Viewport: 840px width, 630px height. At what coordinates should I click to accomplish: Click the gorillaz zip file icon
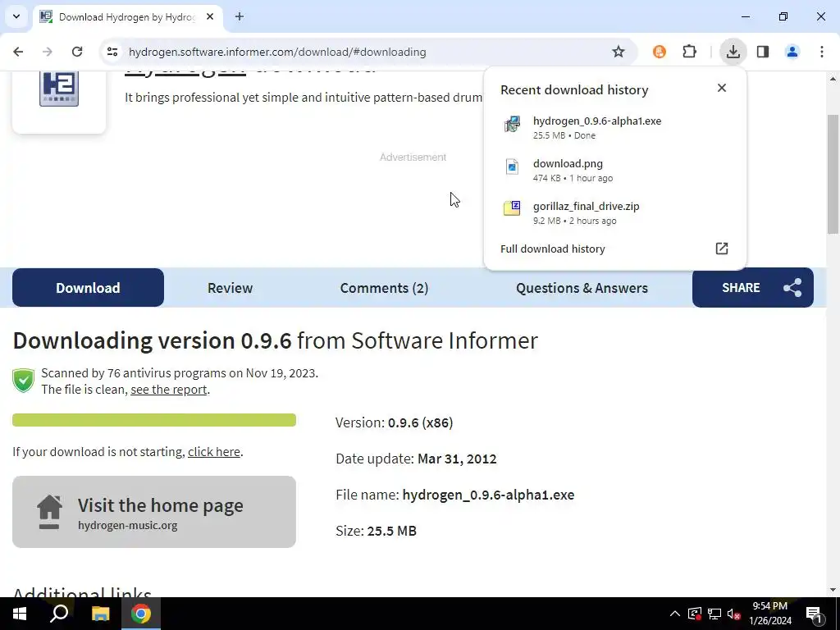pos(512,208)
